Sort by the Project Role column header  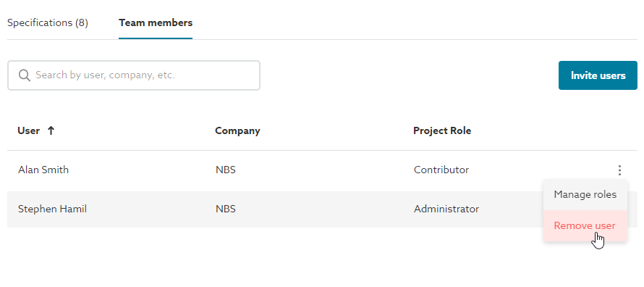(x=442, y=130)
